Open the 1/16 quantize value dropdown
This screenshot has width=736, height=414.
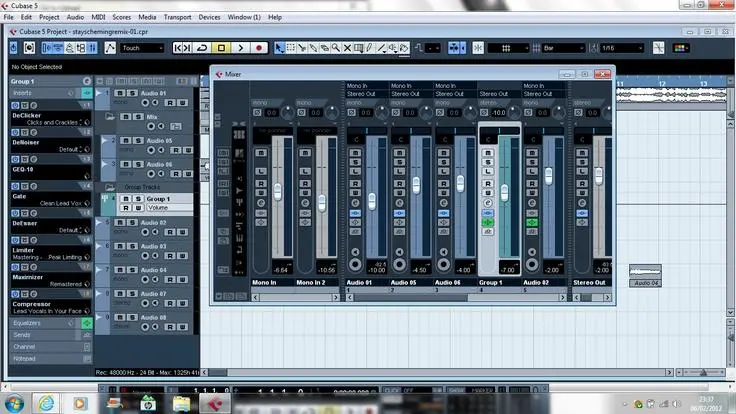pyautogui.click(x=621, y=48)
